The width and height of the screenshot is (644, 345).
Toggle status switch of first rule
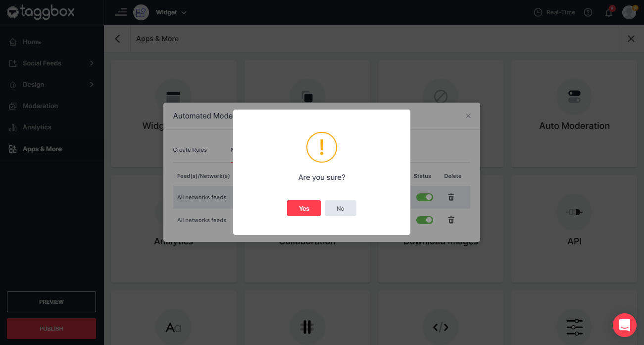pyautogui.click(x=425, y=197)
